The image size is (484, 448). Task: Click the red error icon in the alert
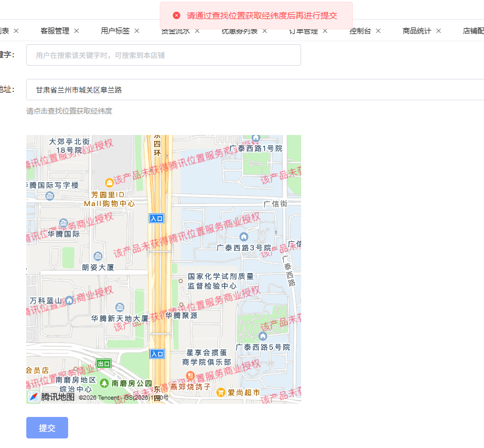[x=176, y=16]
